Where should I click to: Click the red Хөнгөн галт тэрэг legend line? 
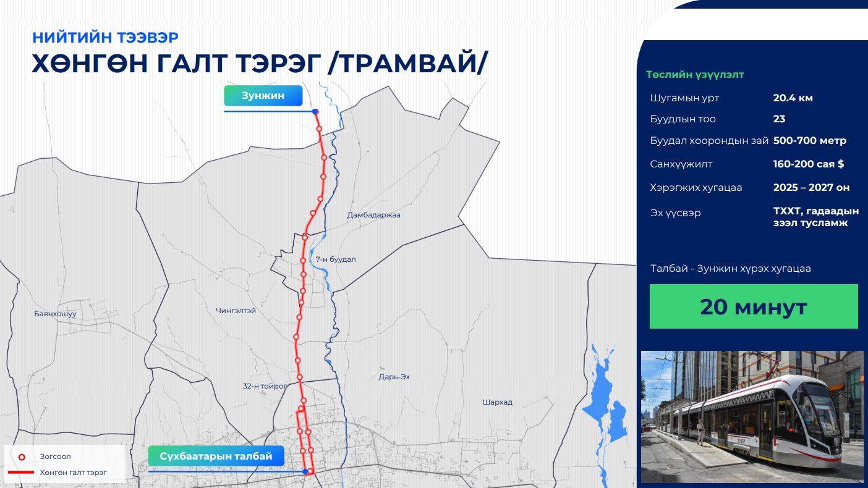[22, 473]
